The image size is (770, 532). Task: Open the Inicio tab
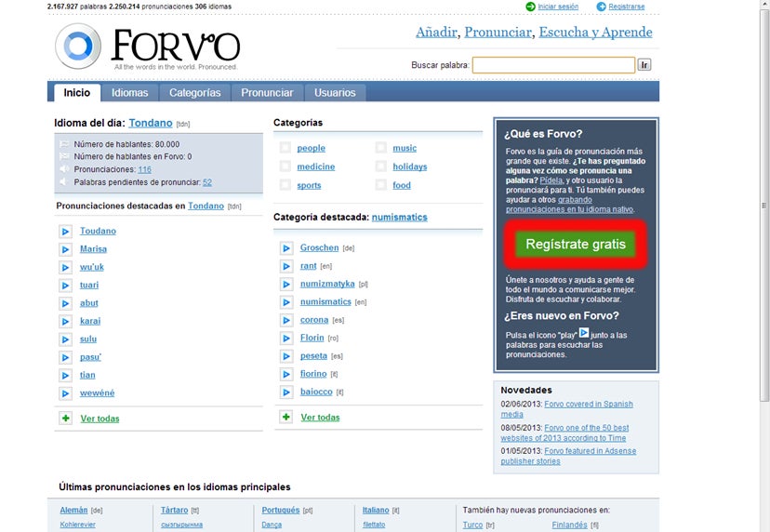pyautogui.click(x=77, y=93)
